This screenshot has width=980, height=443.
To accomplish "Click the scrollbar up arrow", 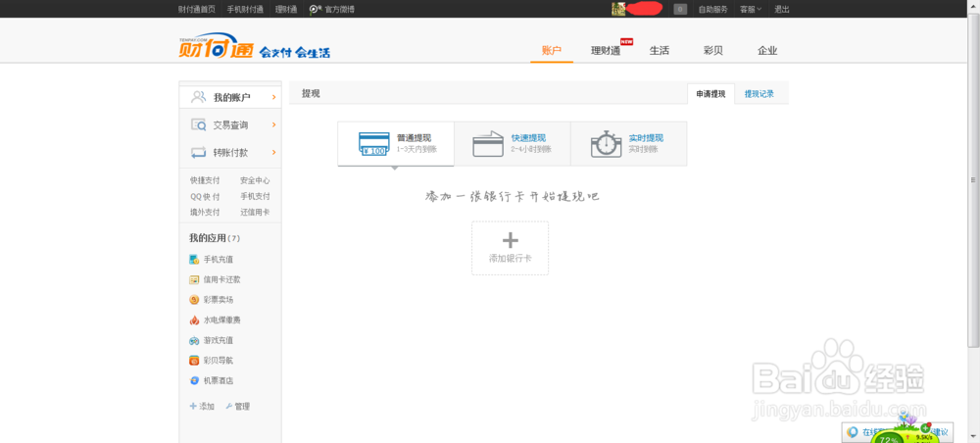I will click(x=974, y=6).
